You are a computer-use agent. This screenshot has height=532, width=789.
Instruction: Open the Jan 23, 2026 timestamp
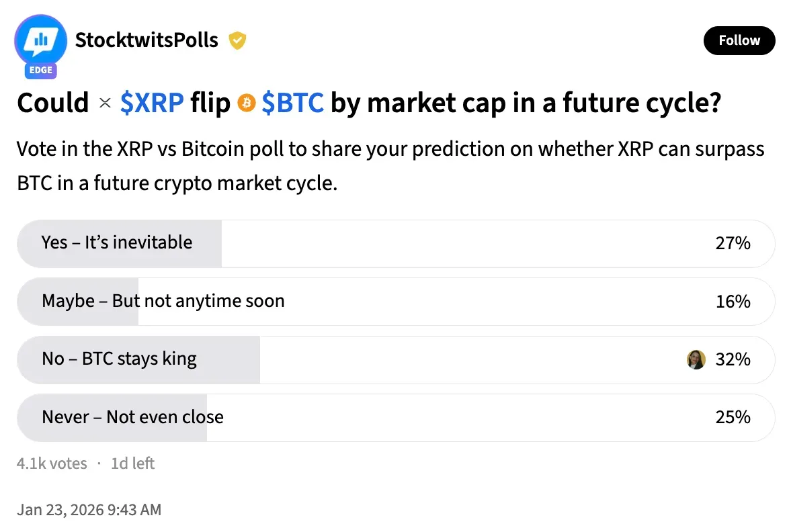89,510
